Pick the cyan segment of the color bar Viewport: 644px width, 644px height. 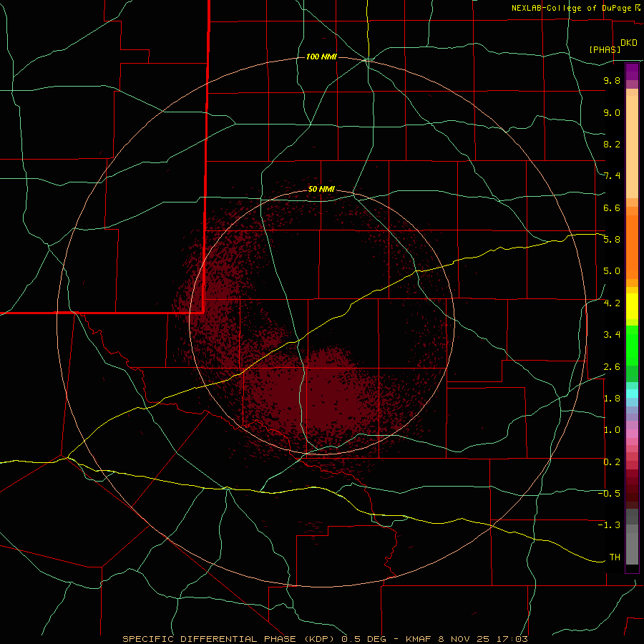click(632, 393)
